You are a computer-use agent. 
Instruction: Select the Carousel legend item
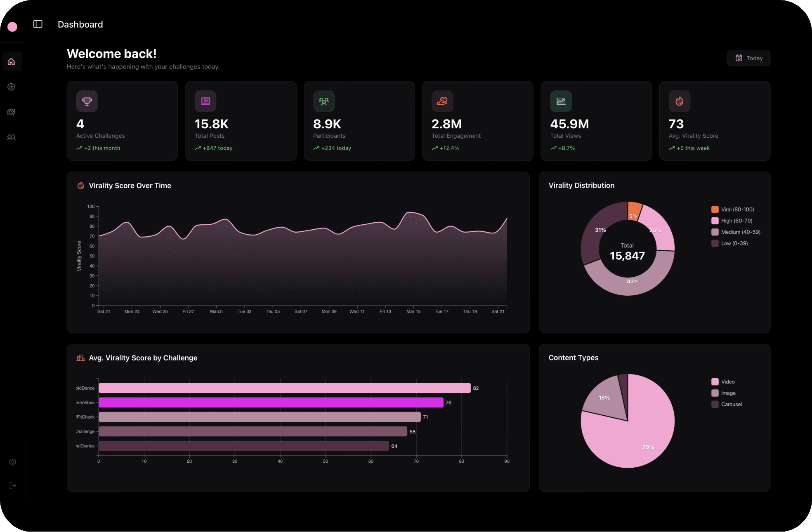click(731, 404)
